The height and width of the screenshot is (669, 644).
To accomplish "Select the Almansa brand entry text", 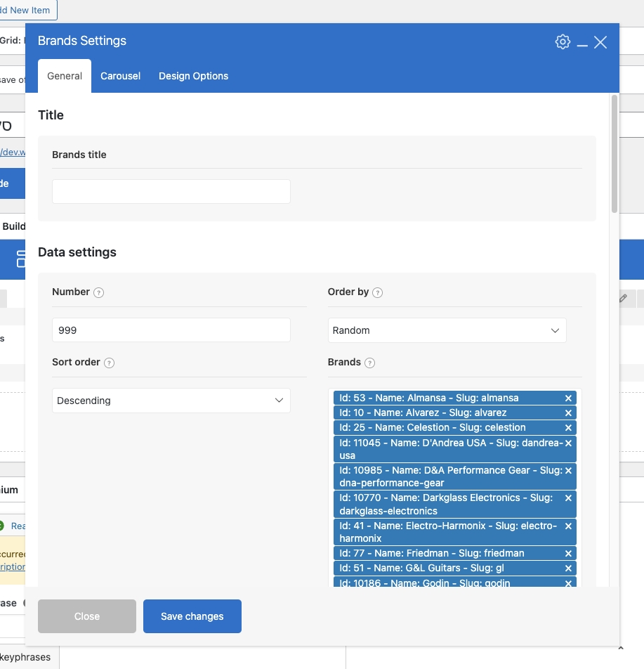I will point(429,398).
